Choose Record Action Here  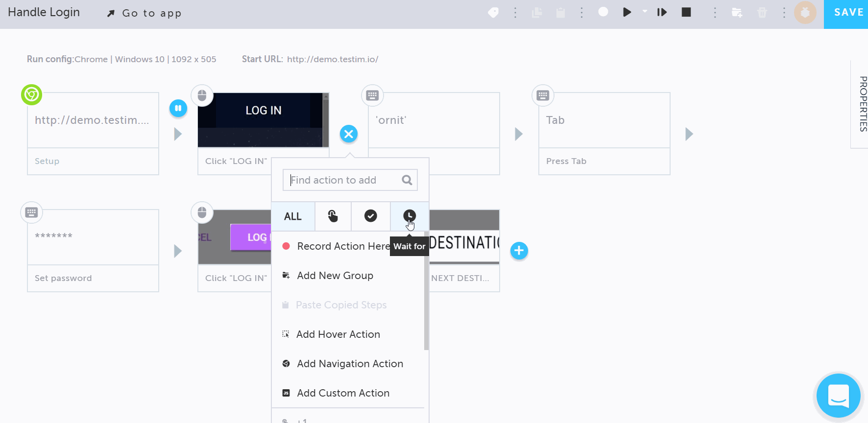pyautogui.click(x=343, y=246)
